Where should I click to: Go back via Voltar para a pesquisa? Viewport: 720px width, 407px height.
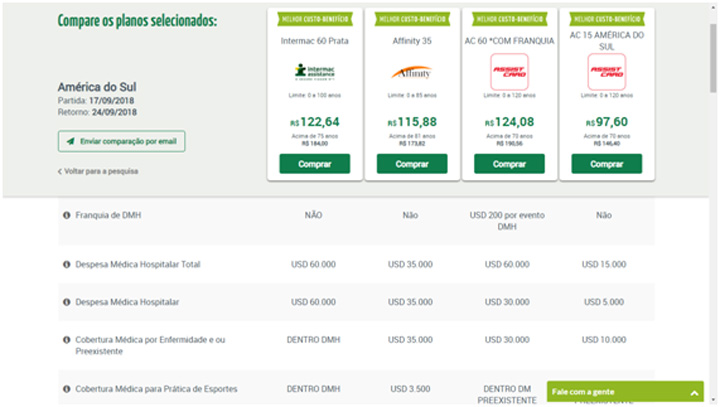pos(98,171)
